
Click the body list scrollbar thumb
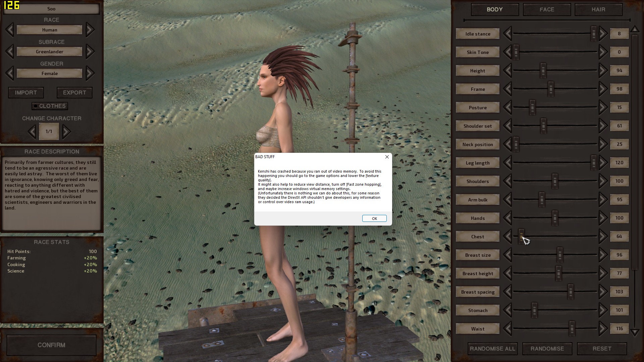pos(635,152)
